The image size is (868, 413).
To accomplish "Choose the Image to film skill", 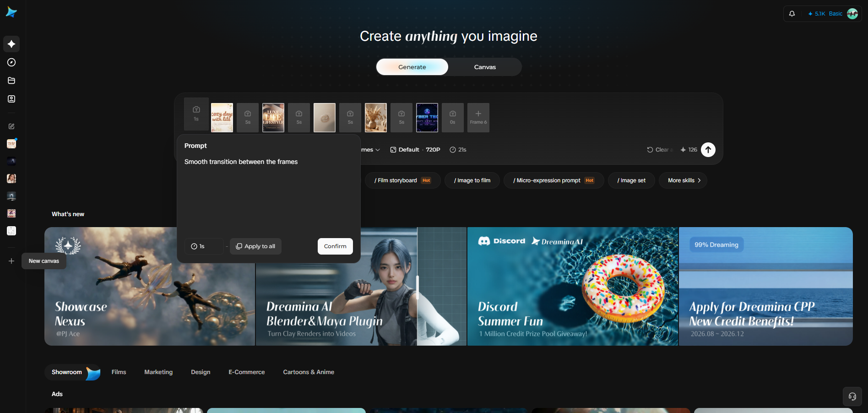I will click(x=472, y=180).
